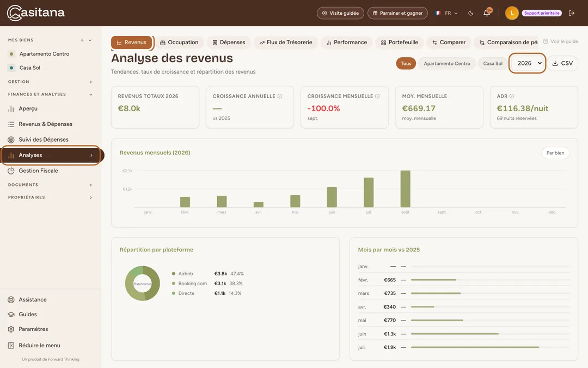Open language selector FR
588x368 pixels.
(446, 13)
